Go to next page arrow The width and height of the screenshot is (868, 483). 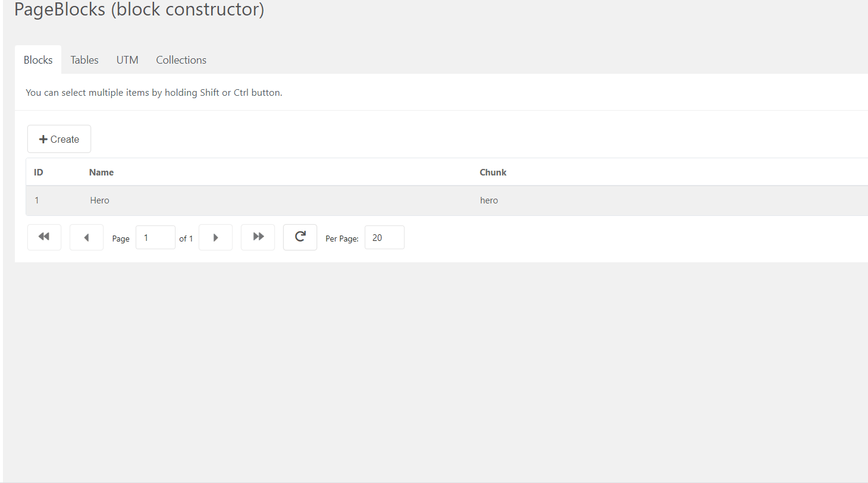point(215,237)
